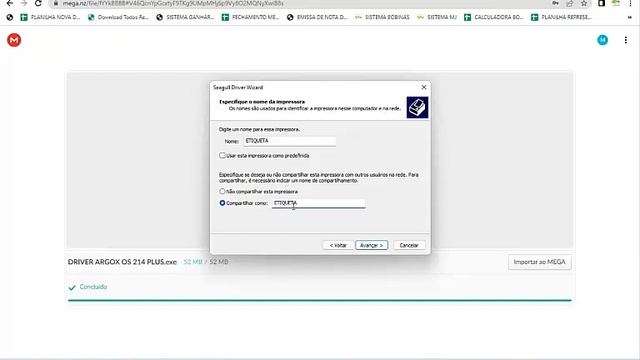This screenshot has width=640, height=360.
Task: Select the Compartilhar como radio button
Action: [222, 202]
